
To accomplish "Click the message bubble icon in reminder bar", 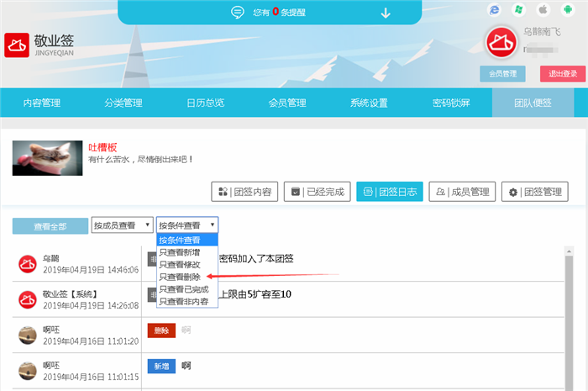I will pyautogui.click(x=238, y=13).
